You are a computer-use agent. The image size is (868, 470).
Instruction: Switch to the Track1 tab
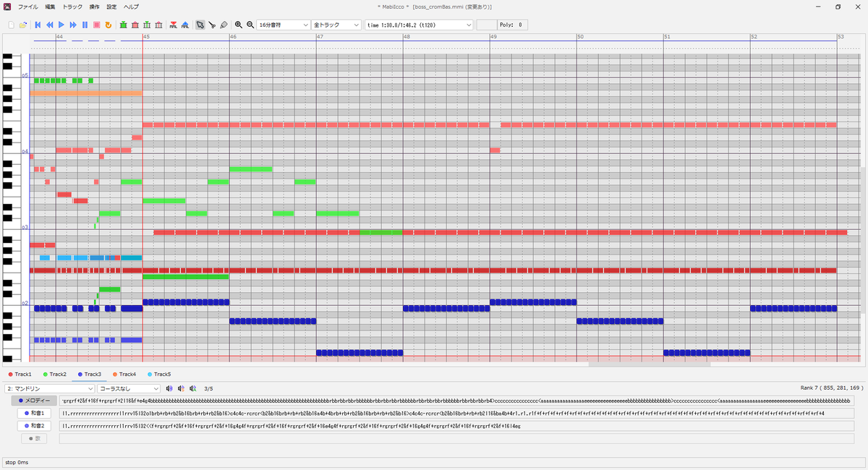click(x=20, y=374)
